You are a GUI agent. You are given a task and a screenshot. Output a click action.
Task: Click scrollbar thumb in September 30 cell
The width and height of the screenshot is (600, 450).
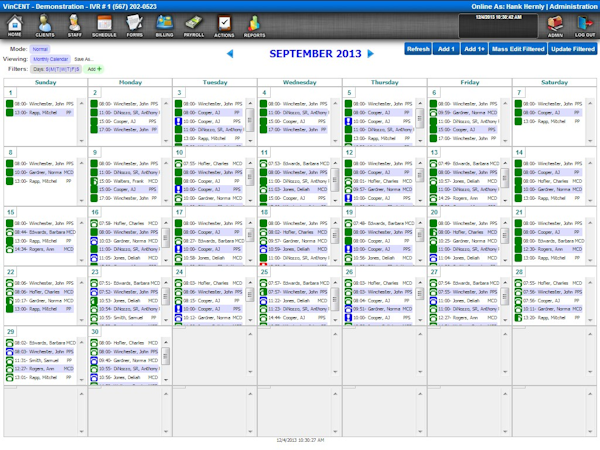pos(166,356)
